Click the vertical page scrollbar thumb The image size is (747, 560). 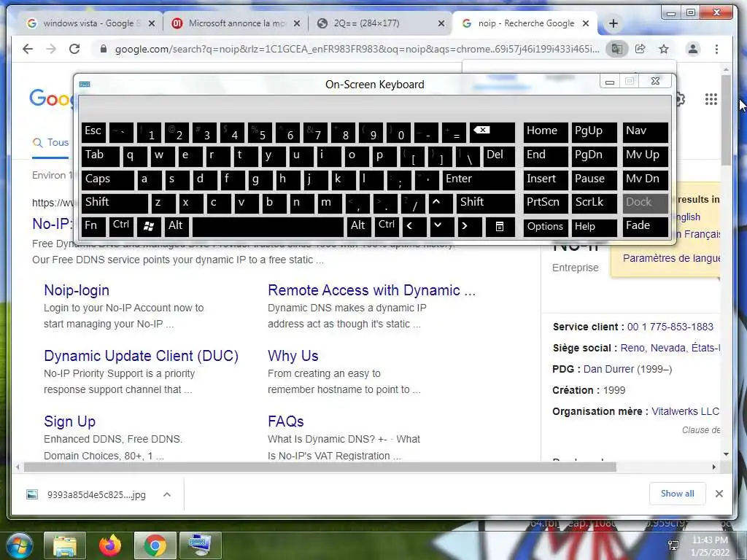726,120
